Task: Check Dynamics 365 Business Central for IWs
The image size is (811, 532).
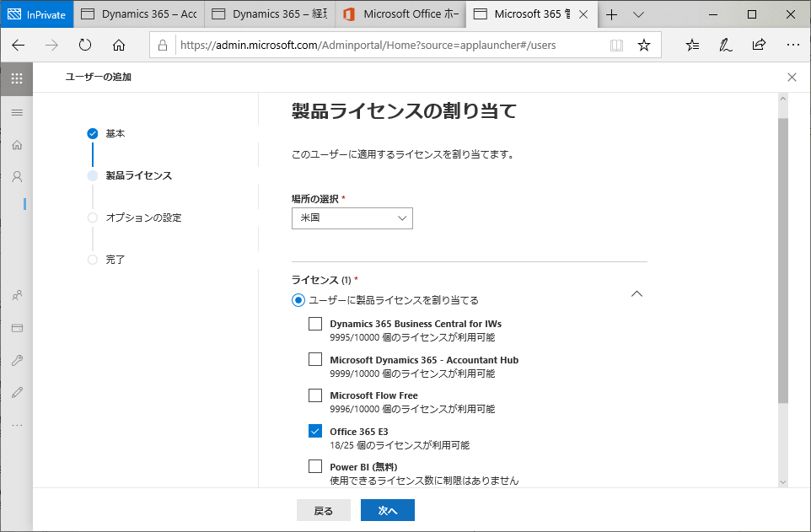Action: click(x=315, y=324)
